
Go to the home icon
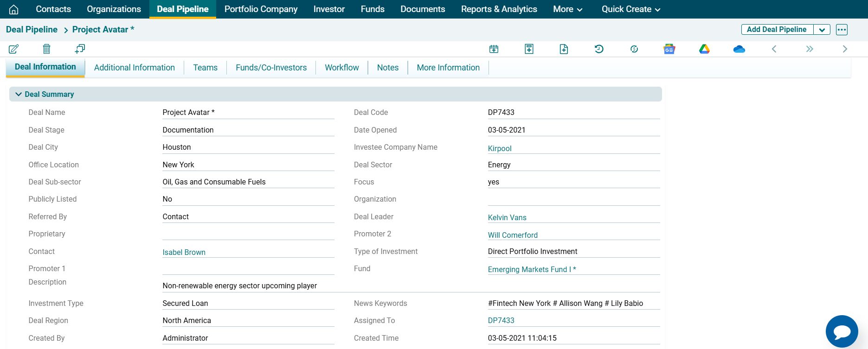tap(14, 9)
